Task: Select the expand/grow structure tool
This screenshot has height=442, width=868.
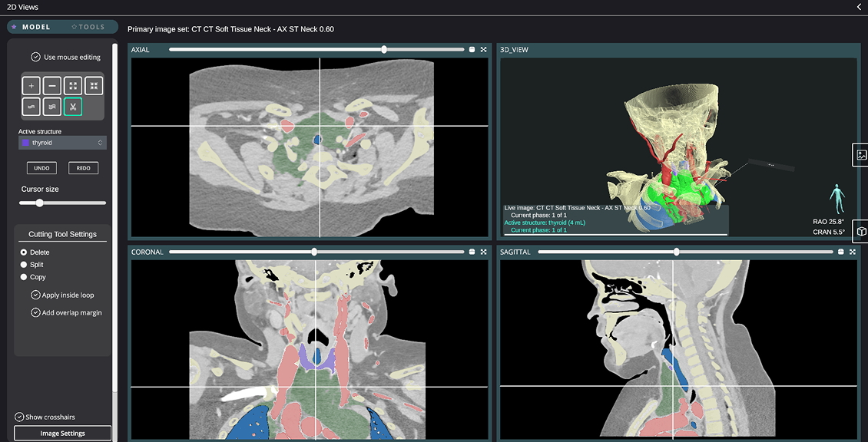Action: [x=73, y=86]
